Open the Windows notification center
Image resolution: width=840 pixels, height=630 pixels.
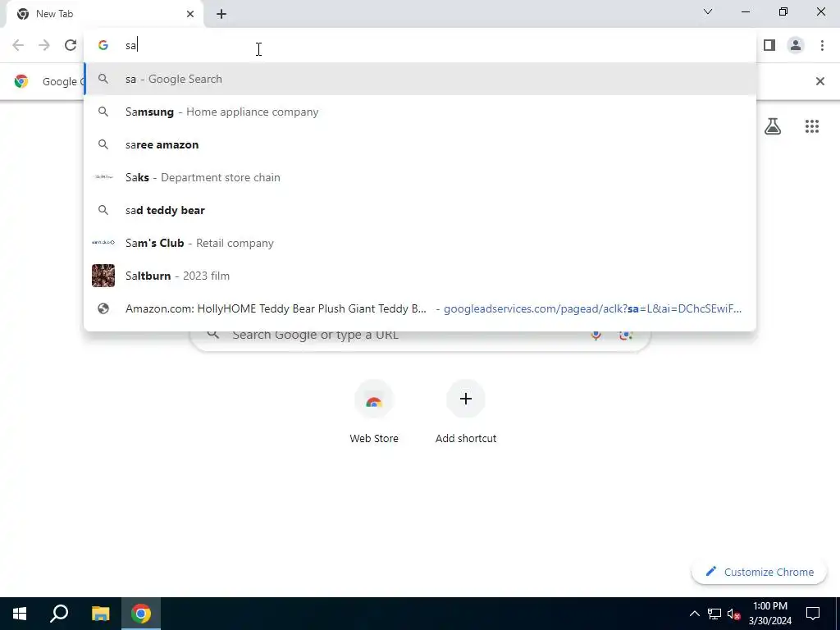(813, 614)
